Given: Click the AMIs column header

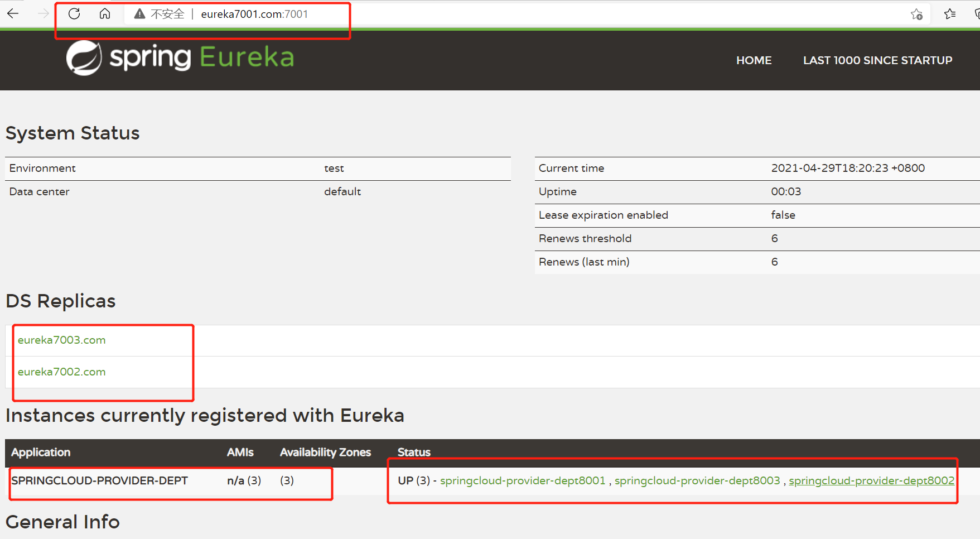Looking at the screenshot, I should [240, 452].
